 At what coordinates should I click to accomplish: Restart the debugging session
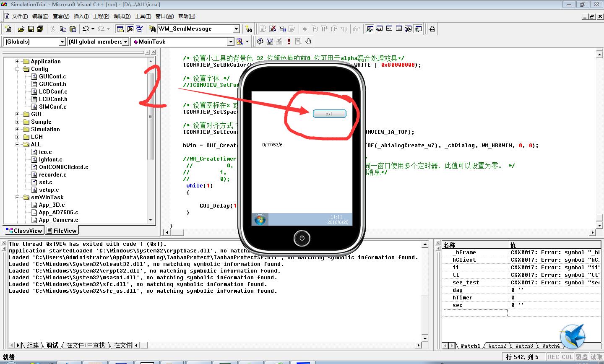(263, 29)
